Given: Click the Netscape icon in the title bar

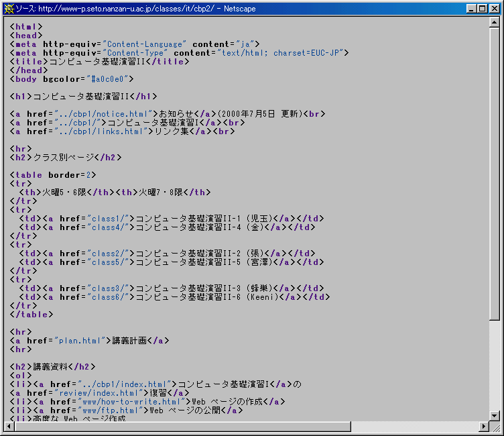Looking at the screenshot, I should [9, 9].
